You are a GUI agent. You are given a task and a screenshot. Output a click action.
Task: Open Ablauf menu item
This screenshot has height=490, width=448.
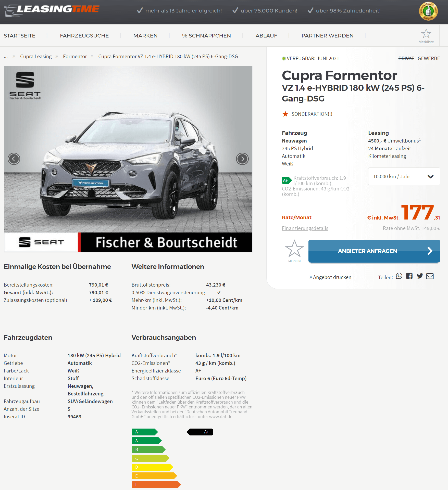266,36
